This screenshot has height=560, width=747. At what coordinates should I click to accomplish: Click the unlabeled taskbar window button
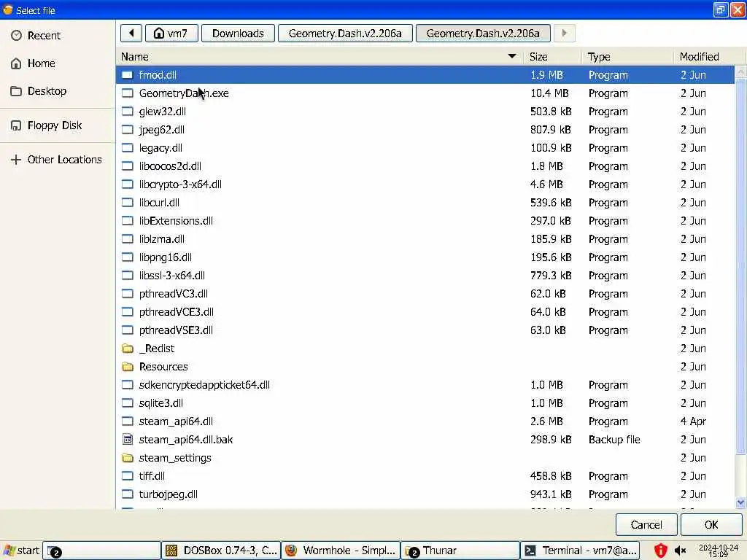tap(101, 551)
